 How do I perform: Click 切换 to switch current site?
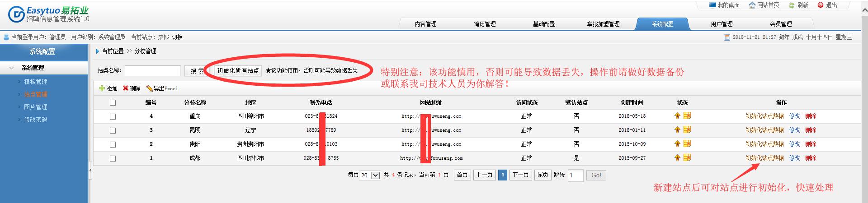(177, 37)
